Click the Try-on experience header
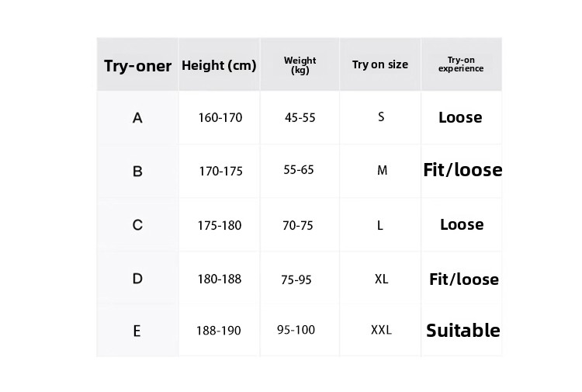The height and width of the screenshot is (392, 582). point(461,64)
